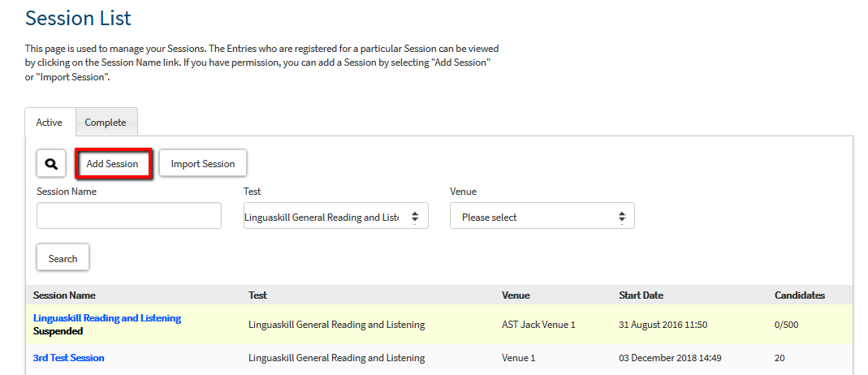Select the Active tab
The width and height of the screenshot is (868, 375).
click(50, 123)
